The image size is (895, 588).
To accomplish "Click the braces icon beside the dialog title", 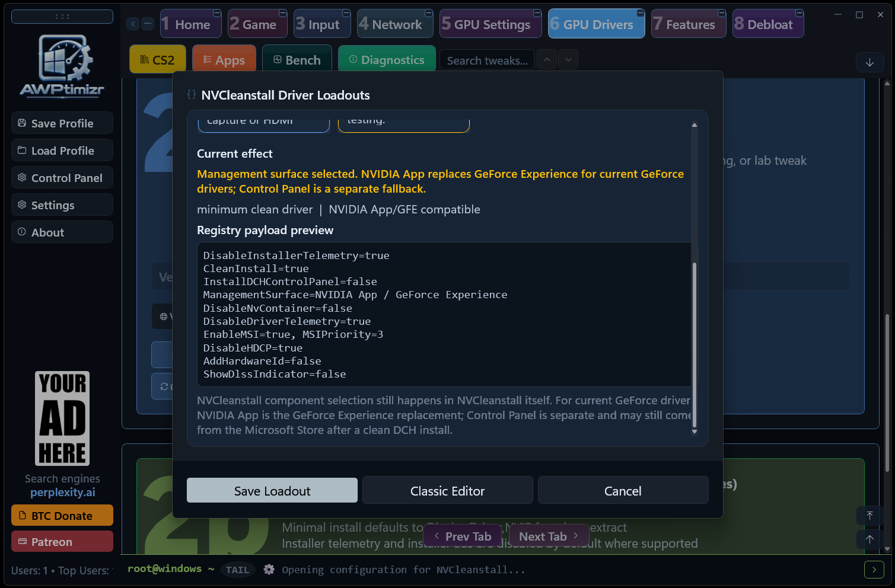I will coord(191,95).
